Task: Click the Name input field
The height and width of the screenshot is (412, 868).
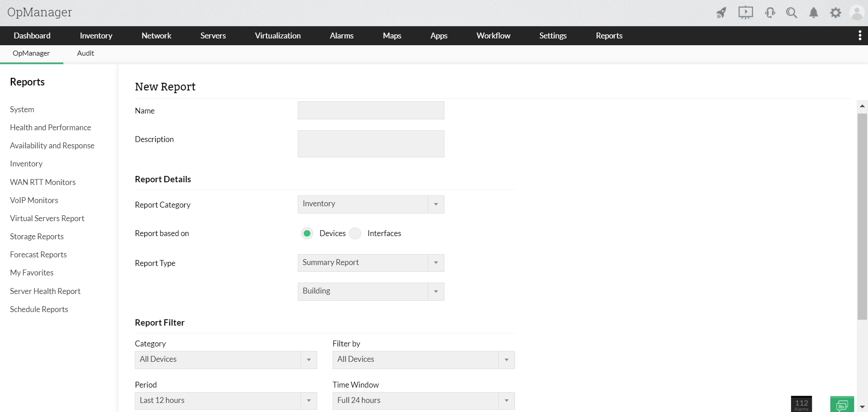Action: 371,110
